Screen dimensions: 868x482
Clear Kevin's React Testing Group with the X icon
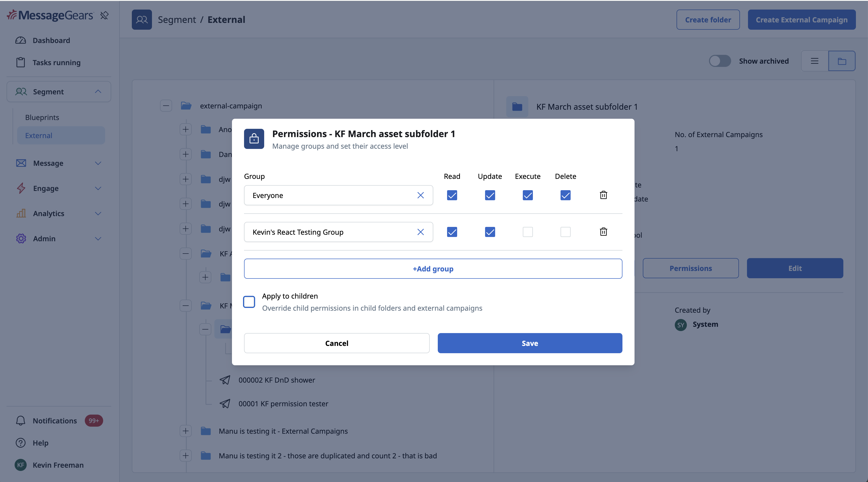tap(420, 232)
